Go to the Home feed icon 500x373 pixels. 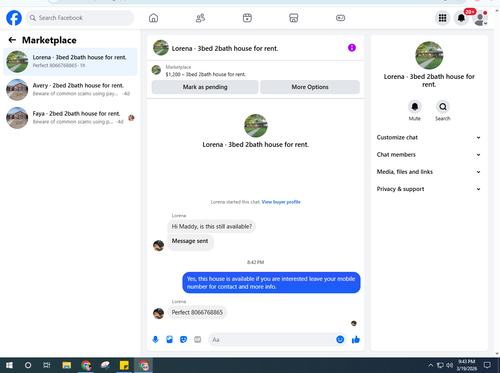click(x=153, y=18)
